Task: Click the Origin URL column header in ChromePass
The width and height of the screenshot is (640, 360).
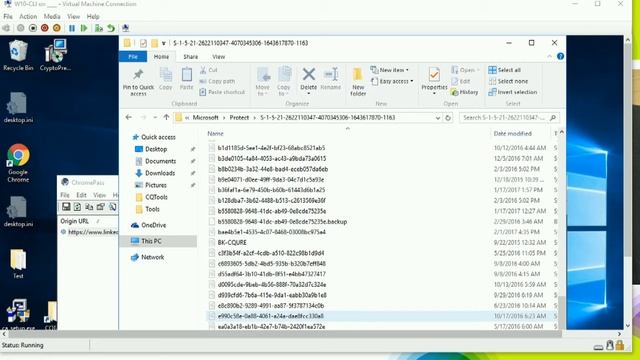Action: tap(74, 221)
